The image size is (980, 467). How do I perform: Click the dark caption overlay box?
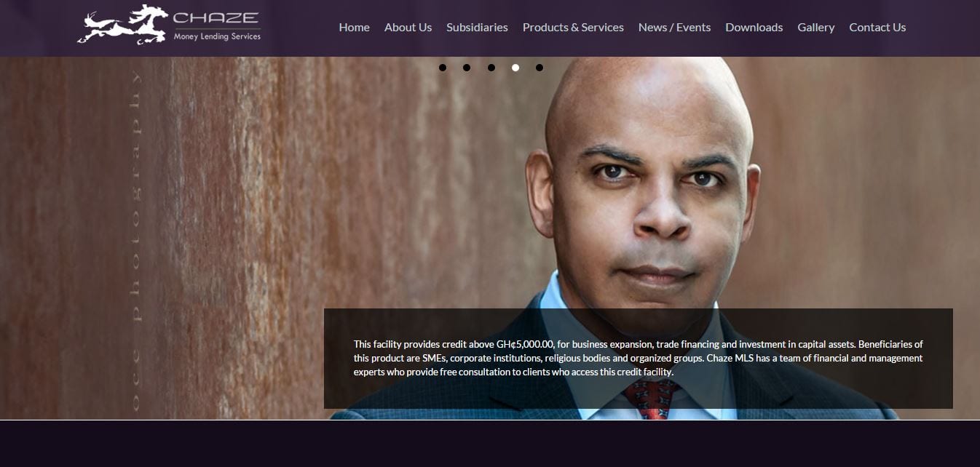tap(639, 359)
